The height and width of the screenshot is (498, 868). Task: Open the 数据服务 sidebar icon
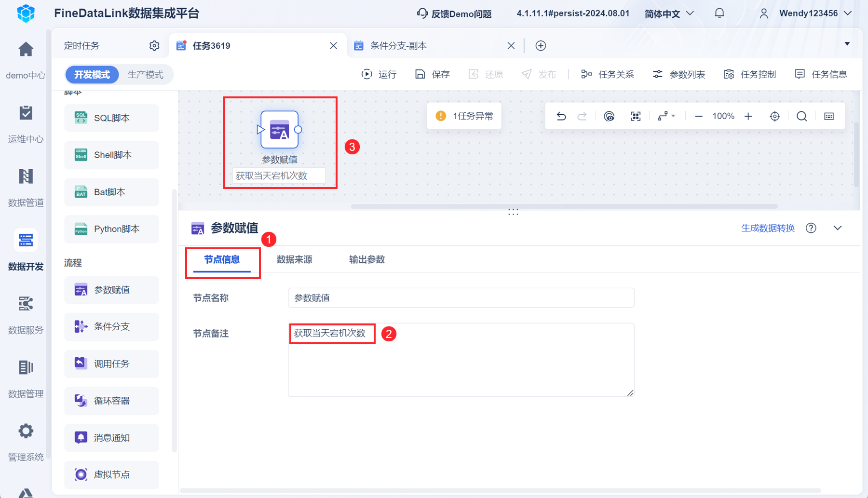click(26, 304)
